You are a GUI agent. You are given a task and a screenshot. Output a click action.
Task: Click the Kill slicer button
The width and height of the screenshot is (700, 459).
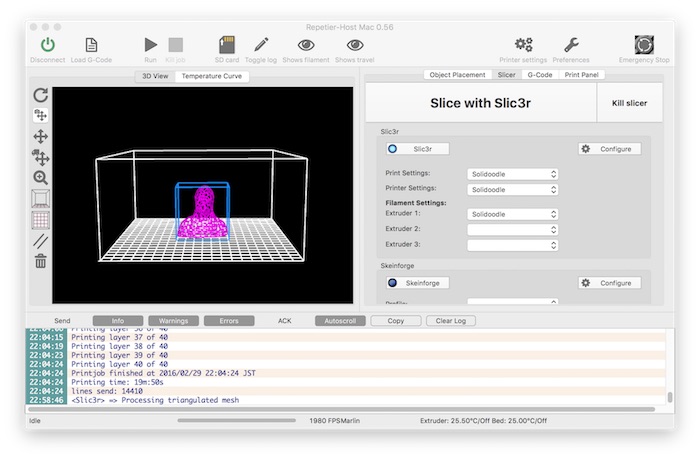629,103
